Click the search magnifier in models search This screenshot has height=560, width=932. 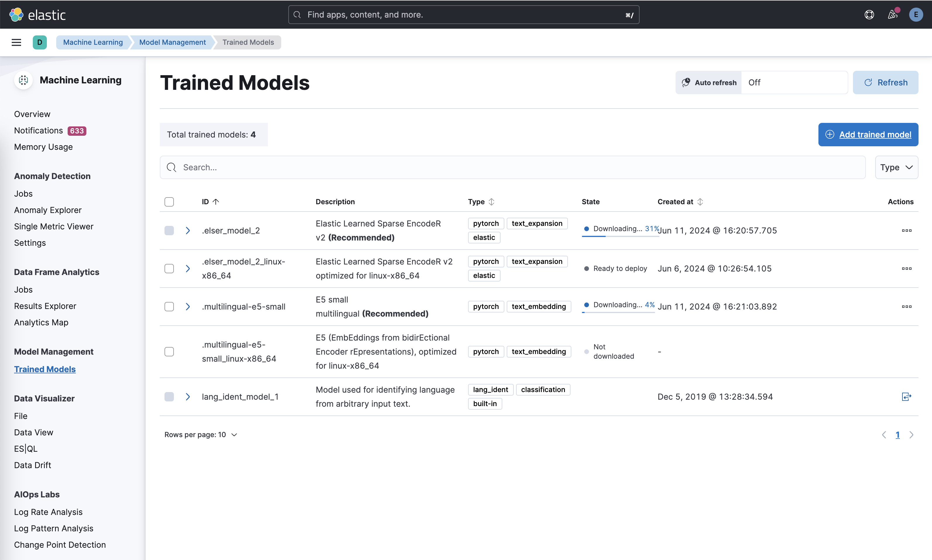coord(171,168)
